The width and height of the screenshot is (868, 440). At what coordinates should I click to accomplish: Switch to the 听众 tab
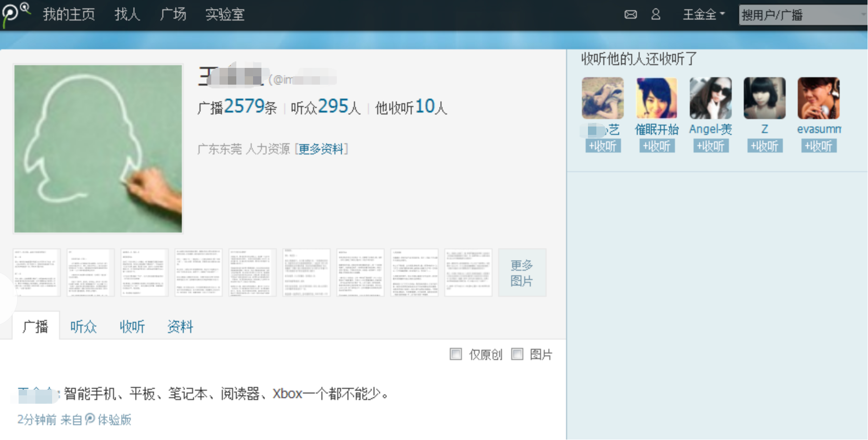84,327
